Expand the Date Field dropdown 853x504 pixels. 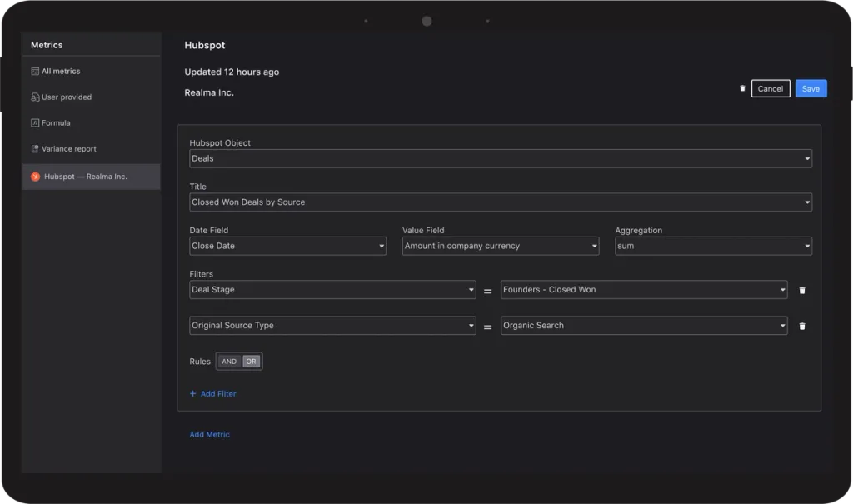click(x=287, y=246)
